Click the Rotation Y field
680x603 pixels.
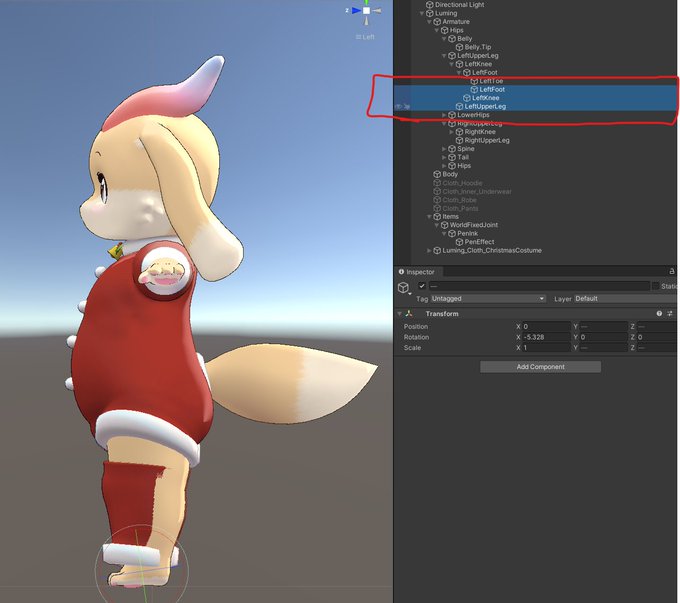click(x=604, y=337)
